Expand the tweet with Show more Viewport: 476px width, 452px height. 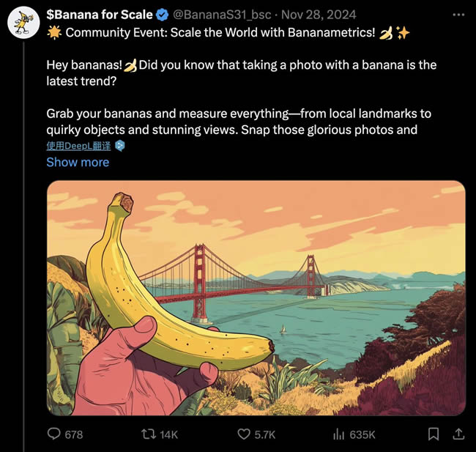pyautogui.click(x=78, y=162)
